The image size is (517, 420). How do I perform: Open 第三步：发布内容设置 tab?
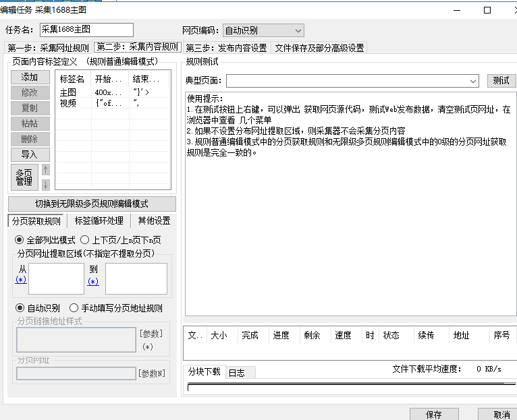tap(226, 48)
